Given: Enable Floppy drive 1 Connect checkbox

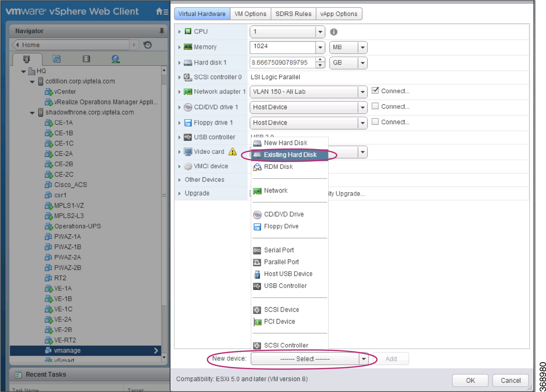Looking at the screenshot, I should click(375, 122).
